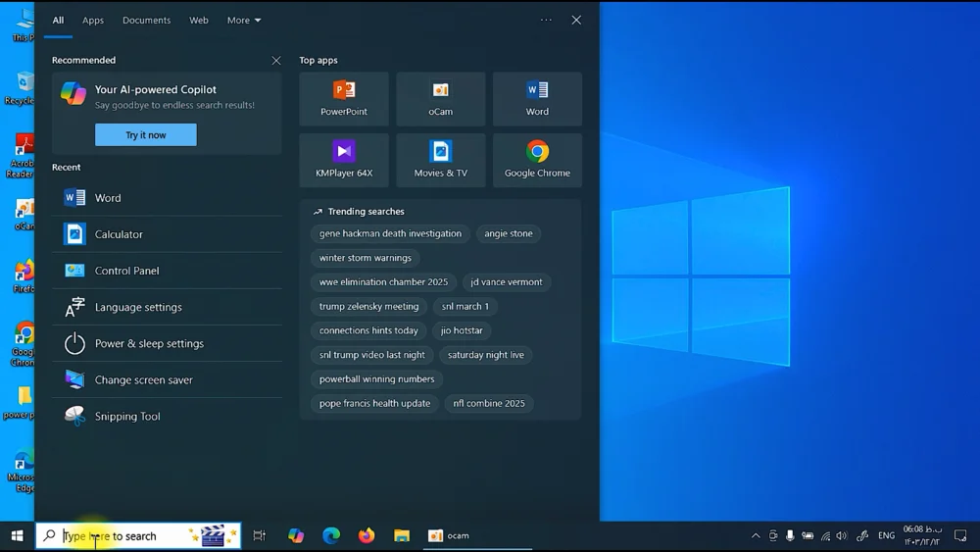Image resolution: width=980 pixels, height=552 pixels.
Task: Open Movies & TV tile
Action: (441, 160)
